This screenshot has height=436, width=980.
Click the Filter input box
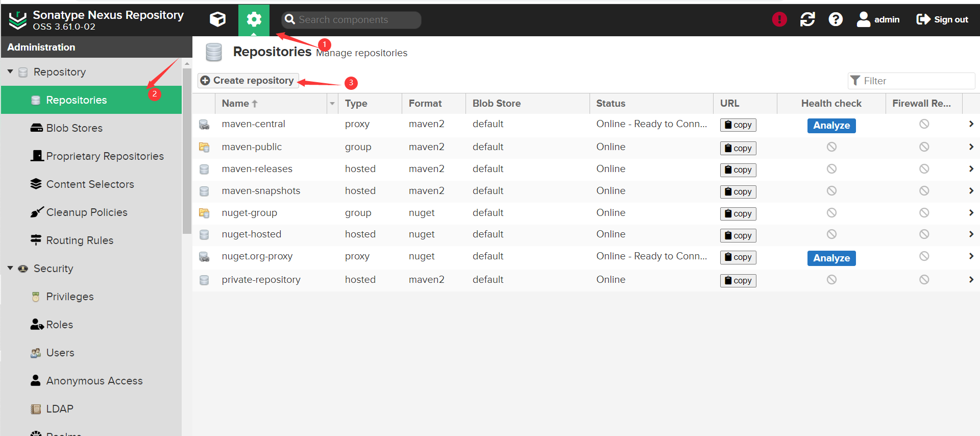tap(912, 81)
